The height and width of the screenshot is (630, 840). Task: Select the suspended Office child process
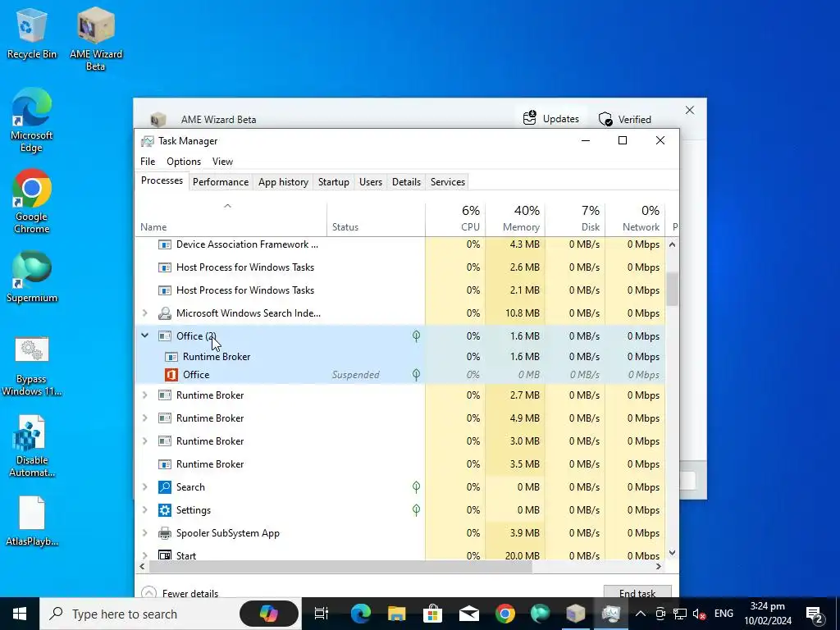[x=399, y=374]
